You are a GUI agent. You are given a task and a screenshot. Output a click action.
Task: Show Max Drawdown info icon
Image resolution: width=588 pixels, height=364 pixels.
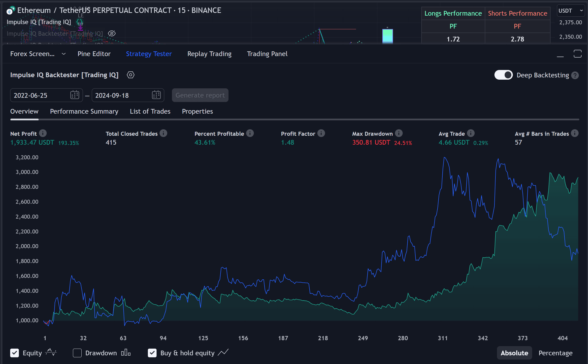click(399, 133)
